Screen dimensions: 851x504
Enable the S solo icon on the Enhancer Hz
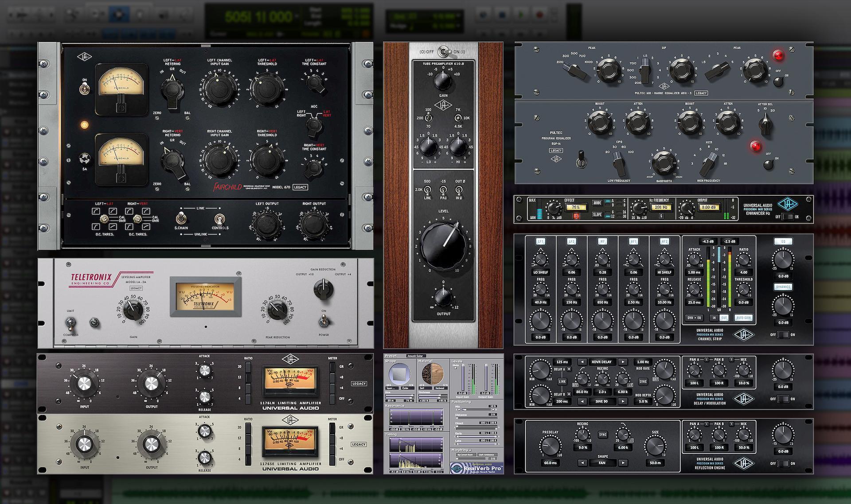click(661, 217)
